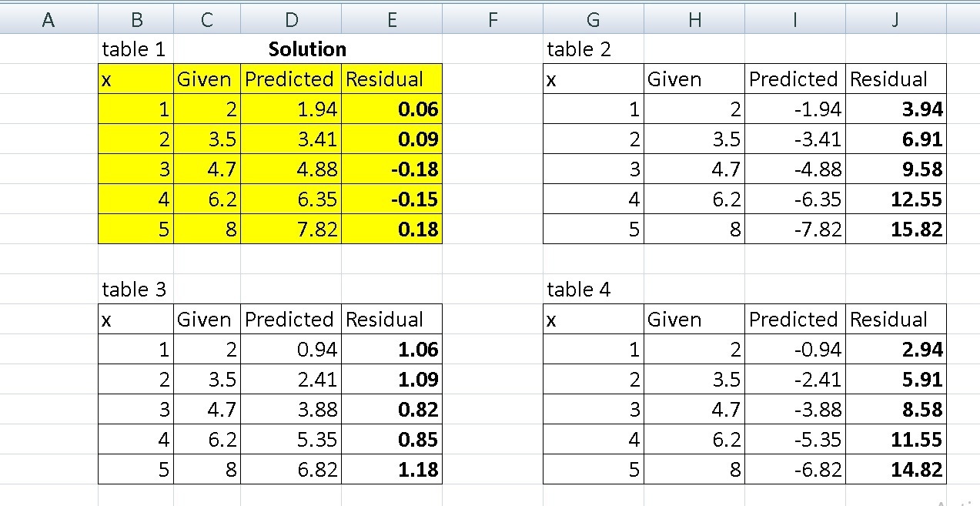
Task: Click the 'table 2' label cell
Action: coord(593,50)
